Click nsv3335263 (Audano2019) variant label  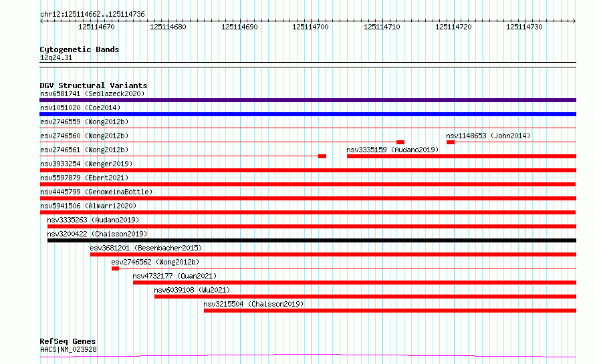tap(93, 220)
